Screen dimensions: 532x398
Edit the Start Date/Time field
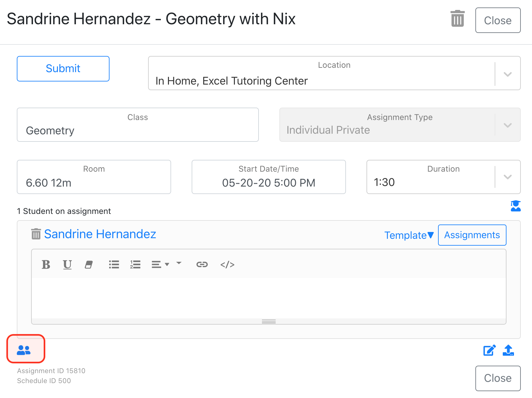[x=269, y=177]
